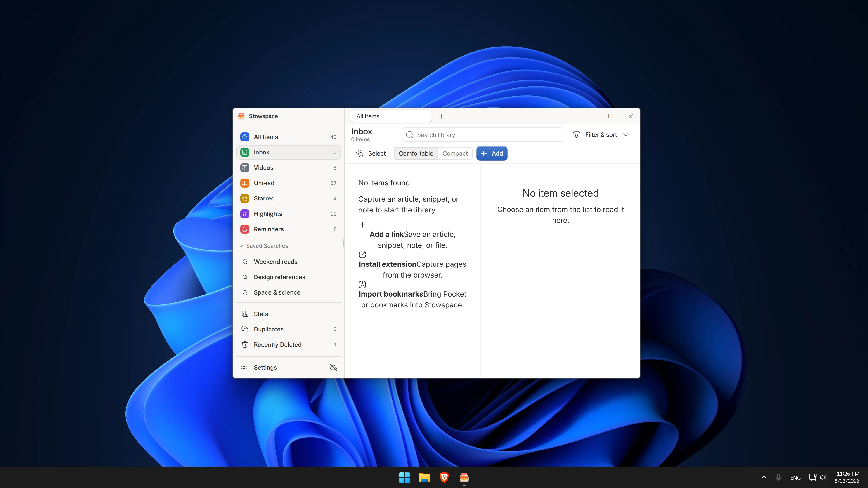Click the 'No items found' text
The width and height of the screenshot is (868, 488).
click(384, 183)
